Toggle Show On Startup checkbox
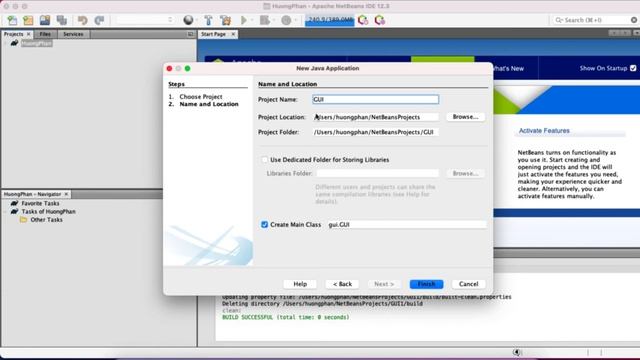 633,68
